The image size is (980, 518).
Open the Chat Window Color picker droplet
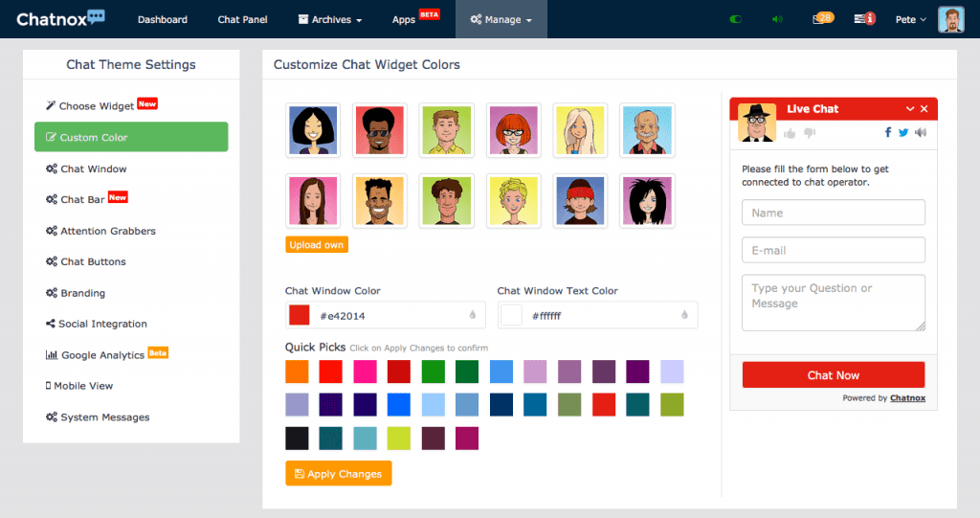pos(473,315)
